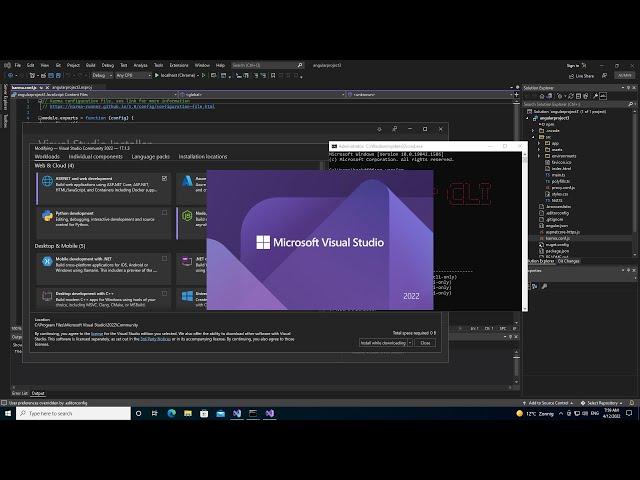Click the Close button in installer dialog

425,343
